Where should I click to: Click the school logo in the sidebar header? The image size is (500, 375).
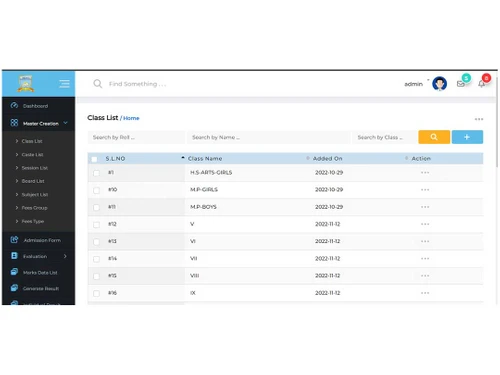26,83
